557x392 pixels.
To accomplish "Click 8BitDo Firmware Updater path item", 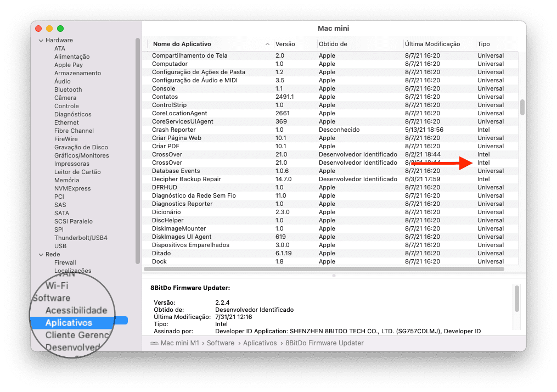I will [324, 343].
